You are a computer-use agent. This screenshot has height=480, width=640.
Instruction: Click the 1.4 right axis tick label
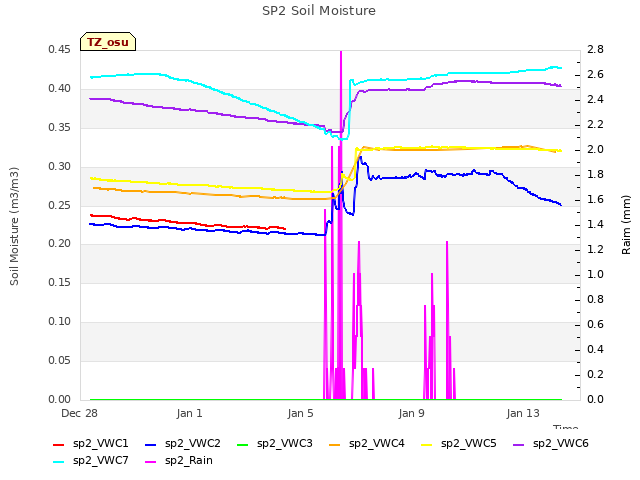[595, 224]
